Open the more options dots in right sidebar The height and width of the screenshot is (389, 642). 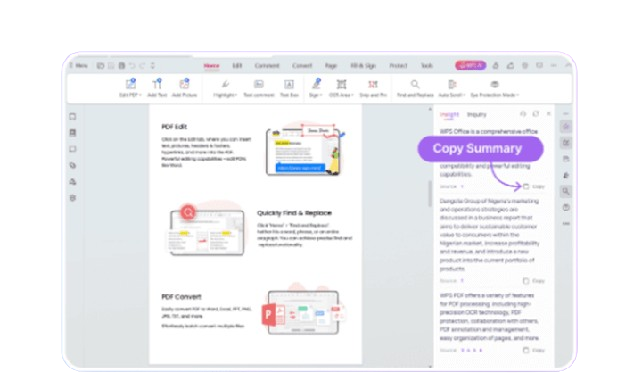pos(566,224)
